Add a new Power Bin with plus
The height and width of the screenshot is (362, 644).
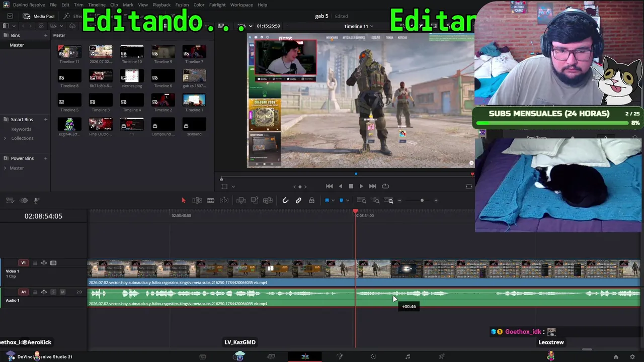tap(45, 158)
